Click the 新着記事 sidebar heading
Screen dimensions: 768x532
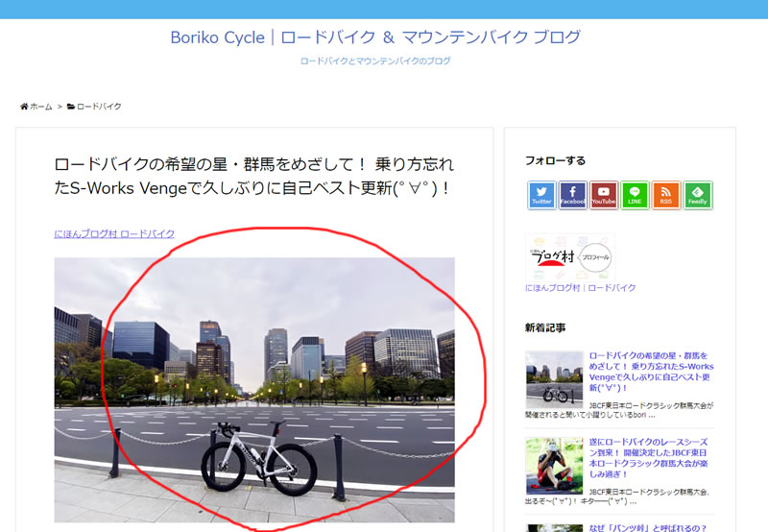545,327
